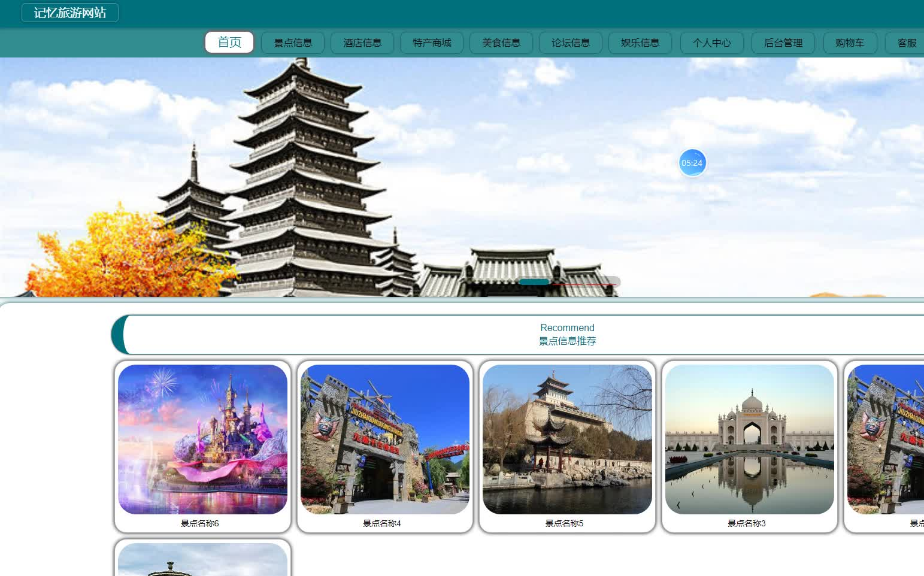Click the 记忆旅游网站 site logo

pos(70,13)
